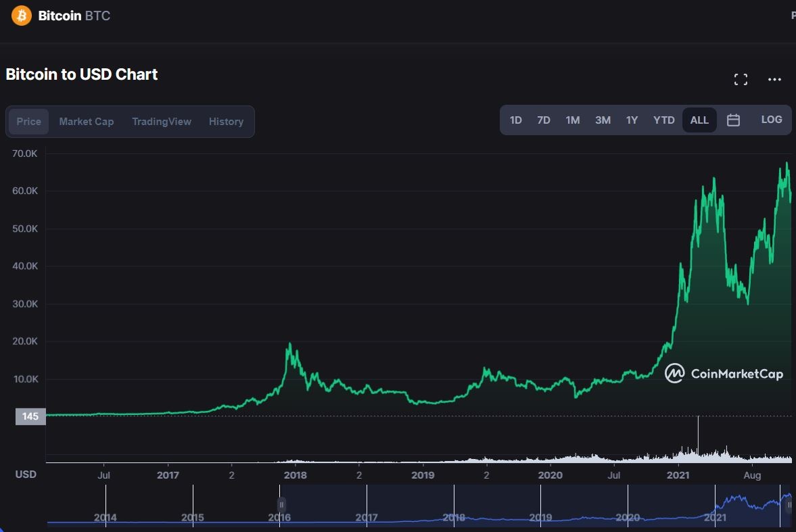Open the three-dot more options menu
Viewport: 796px width, 532px height.
coord(774,80)
